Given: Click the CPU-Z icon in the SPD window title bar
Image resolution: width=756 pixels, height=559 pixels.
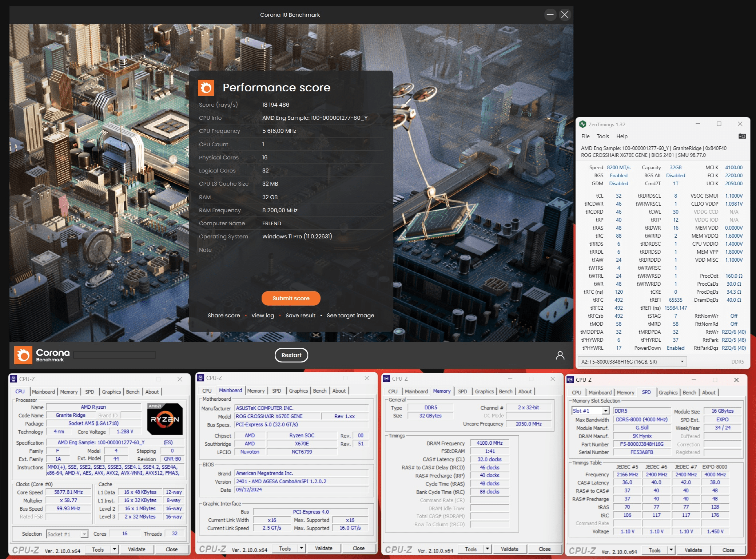Looking at the screenshot, I should [570, 380].
